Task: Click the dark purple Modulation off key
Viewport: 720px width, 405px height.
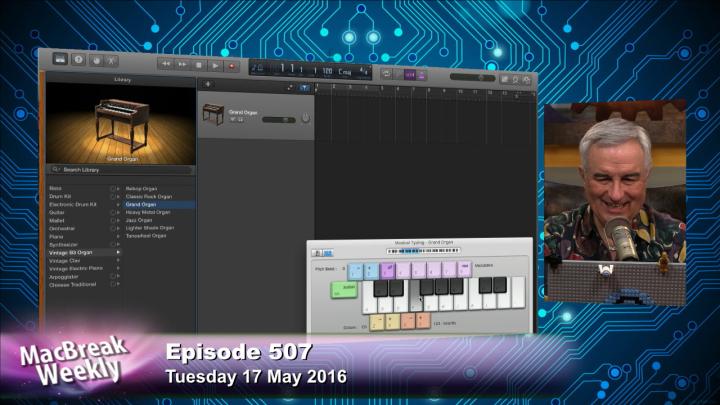Action: click(x=388, y=270)
